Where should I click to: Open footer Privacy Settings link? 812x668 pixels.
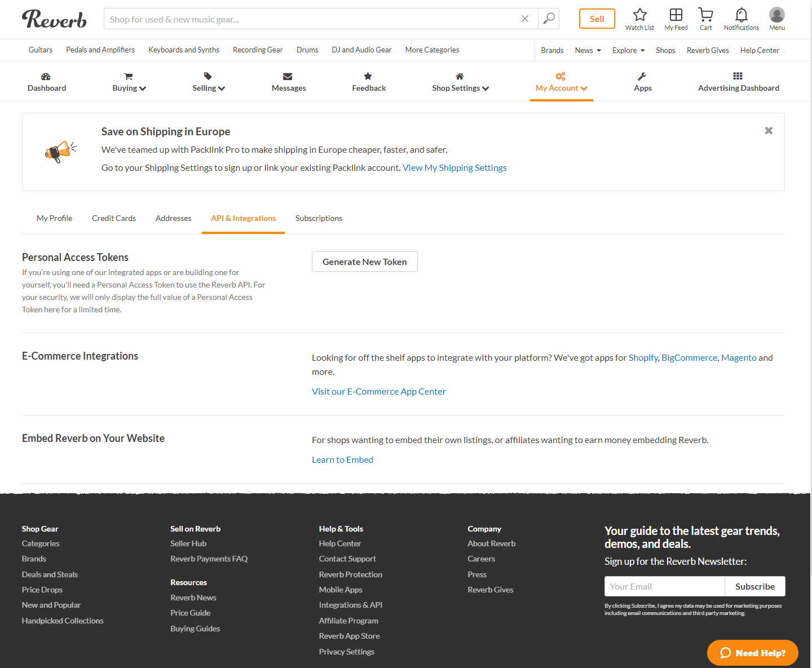[346, 652]
